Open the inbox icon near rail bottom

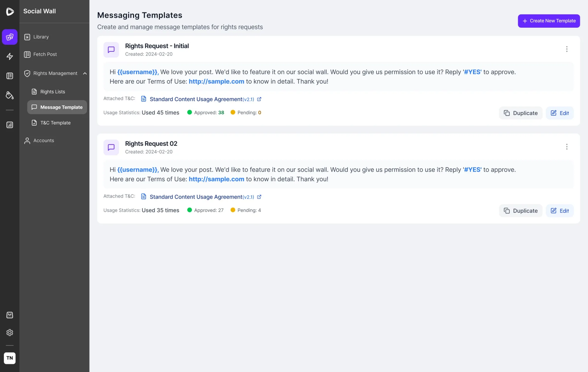[x=10, y=315]
